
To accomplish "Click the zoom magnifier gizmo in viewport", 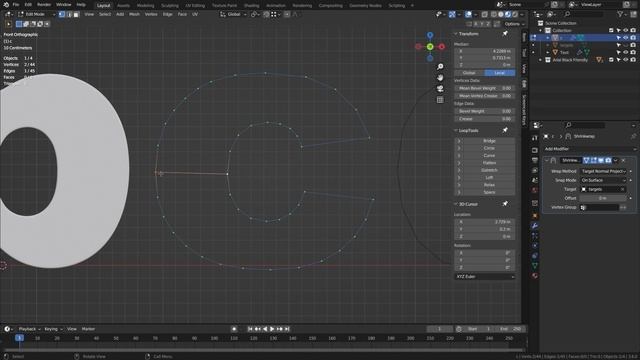I will click(440, 67).
